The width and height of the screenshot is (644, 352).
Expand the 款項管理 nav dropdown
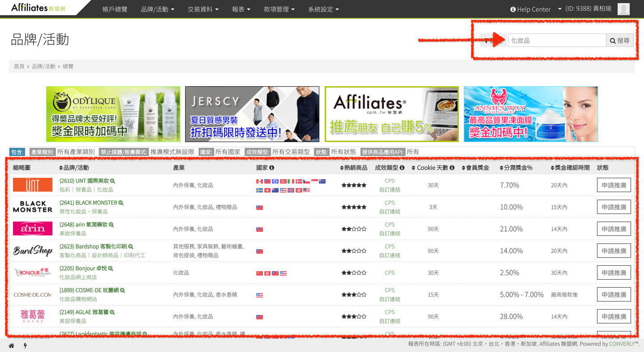click(279, 9)
